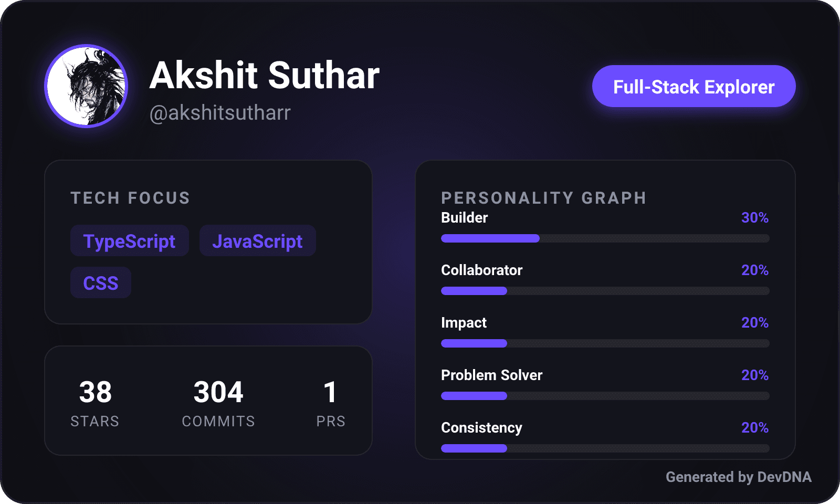Screen dimensions: 840x504
Task: Click the Generated by DevDNA text
Action: click(x=738, y=477)
